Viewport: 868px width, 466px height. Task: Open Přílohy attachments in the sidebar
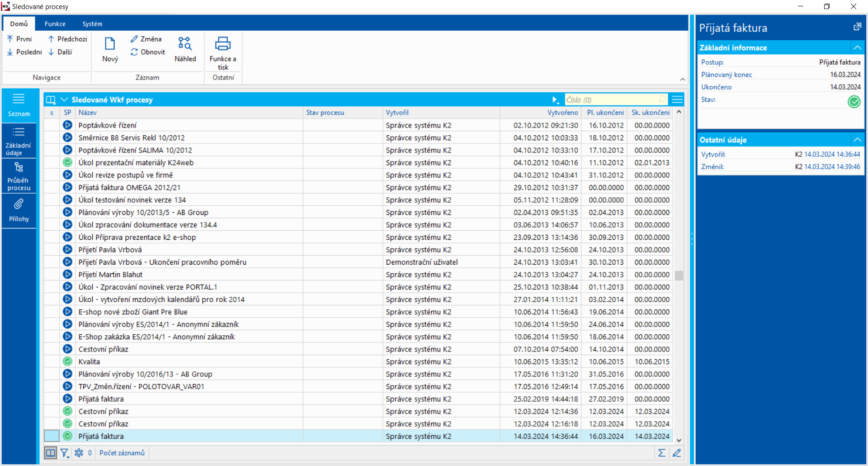coord(19,210)
